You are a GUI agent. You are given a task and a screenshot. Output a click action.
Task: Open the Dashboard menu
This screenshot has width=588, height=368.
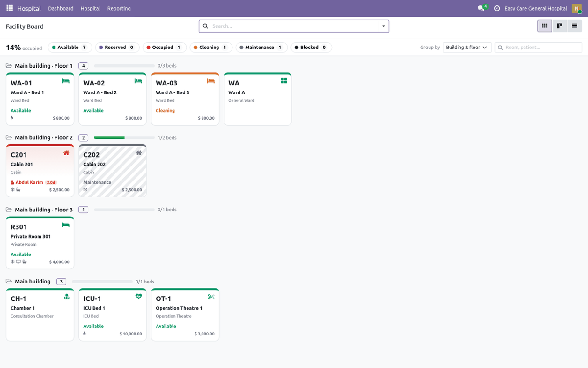(61, 8)
